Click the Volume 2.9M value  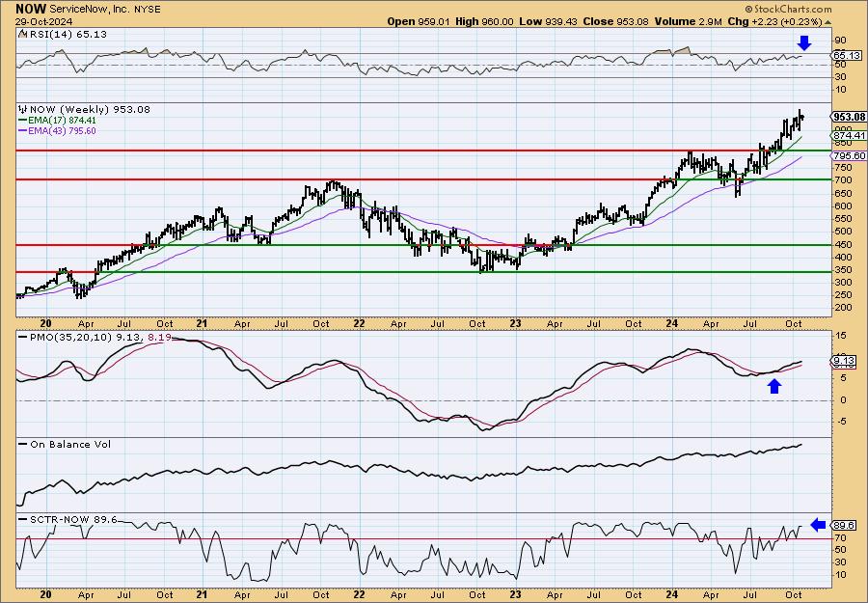click(x=688, y=21)
